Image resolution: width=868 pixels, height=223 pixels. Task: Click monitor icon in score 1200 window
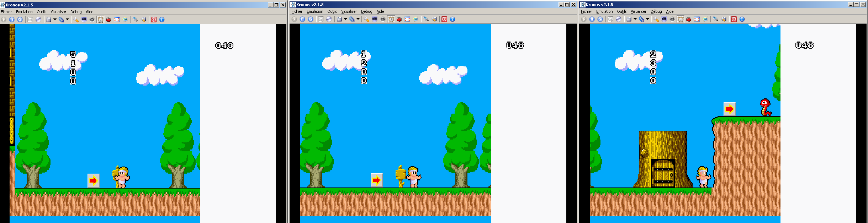(x=375, y=19)
